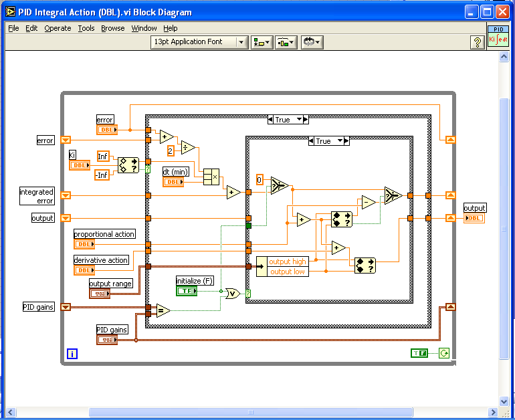Open the outer case structure selector dropdown
Viewport: 515px width, 420px height.
[x=288, y=120]
